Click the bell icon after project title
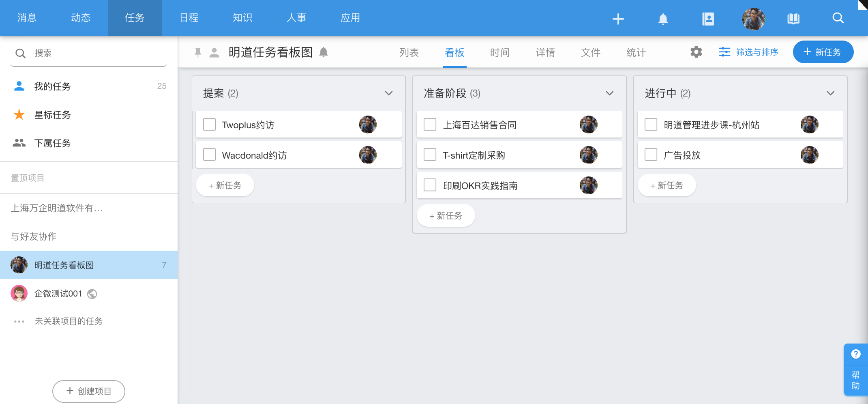The width and height of the screenshot is (868, 404). click(x=324, y=52)
